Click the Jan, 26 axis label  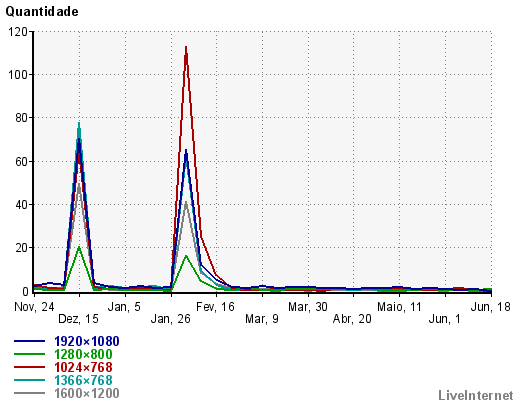coord(170,319)
